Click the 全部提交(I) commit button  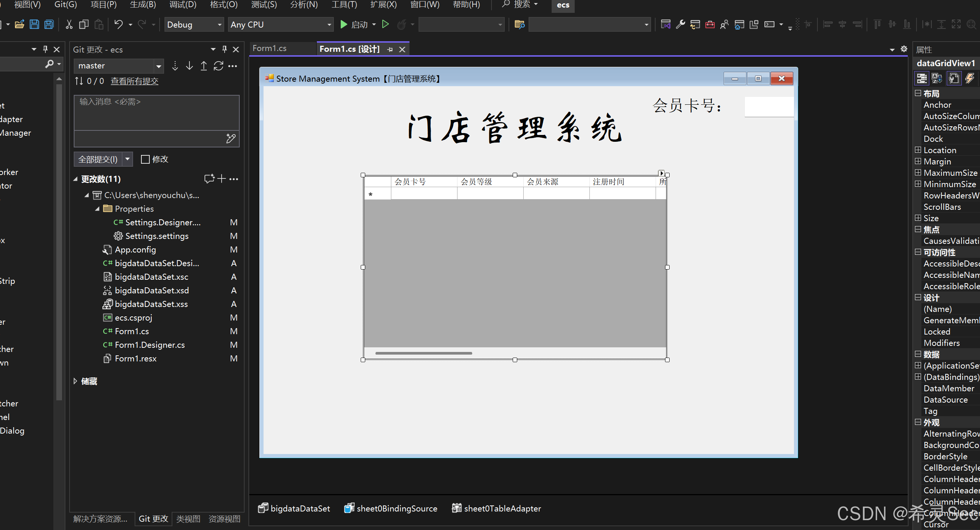click(98, 159)
